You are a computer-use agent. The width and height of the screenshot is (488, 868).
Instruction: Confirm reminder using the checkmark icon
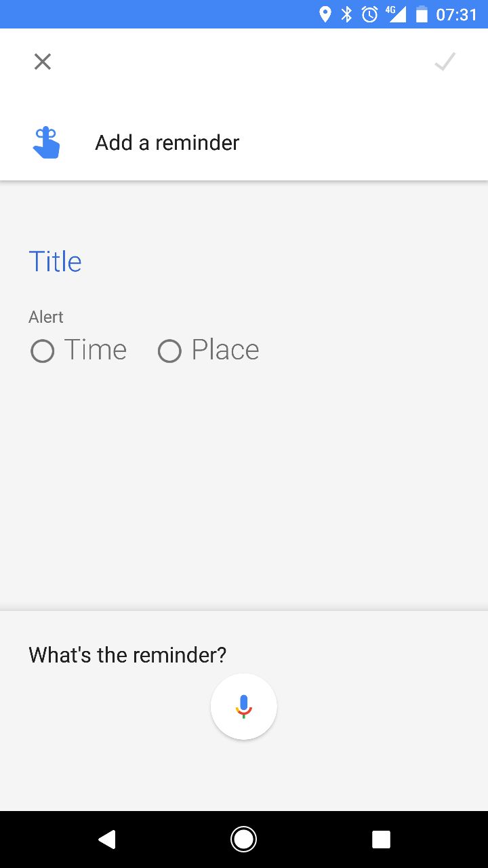445,62
